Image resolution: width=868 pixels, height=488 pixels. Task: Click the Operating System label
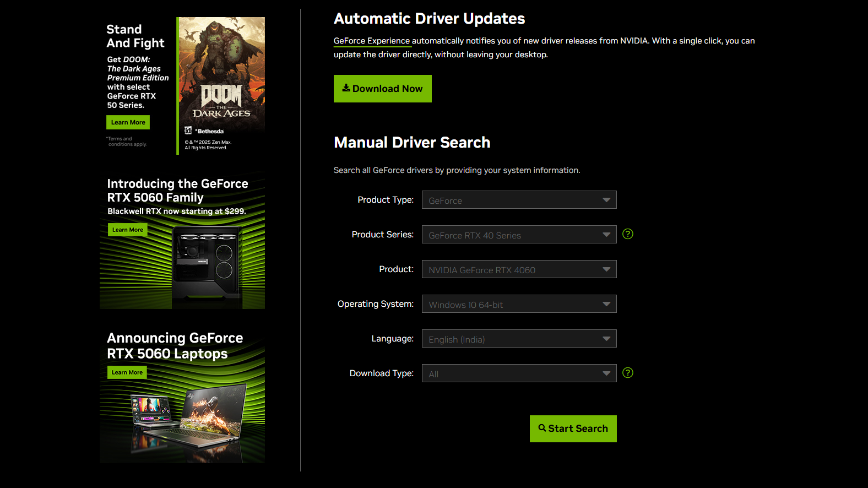[x=375, y=304]
